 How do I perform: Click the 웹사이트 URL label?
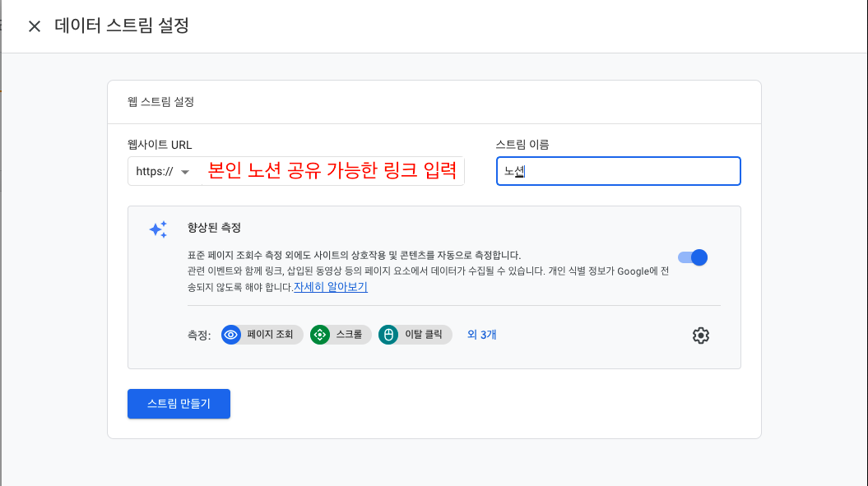[x=160, y=145]
